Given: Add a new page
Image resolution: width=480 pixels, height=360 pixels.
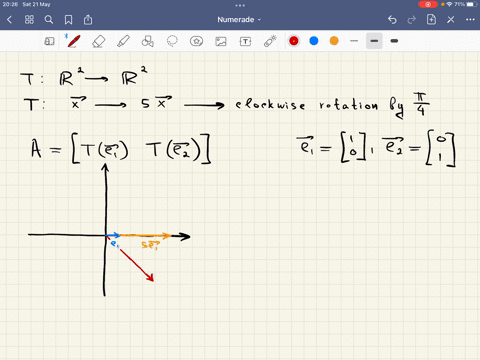Looking at the screenshot, I should 431,20.
